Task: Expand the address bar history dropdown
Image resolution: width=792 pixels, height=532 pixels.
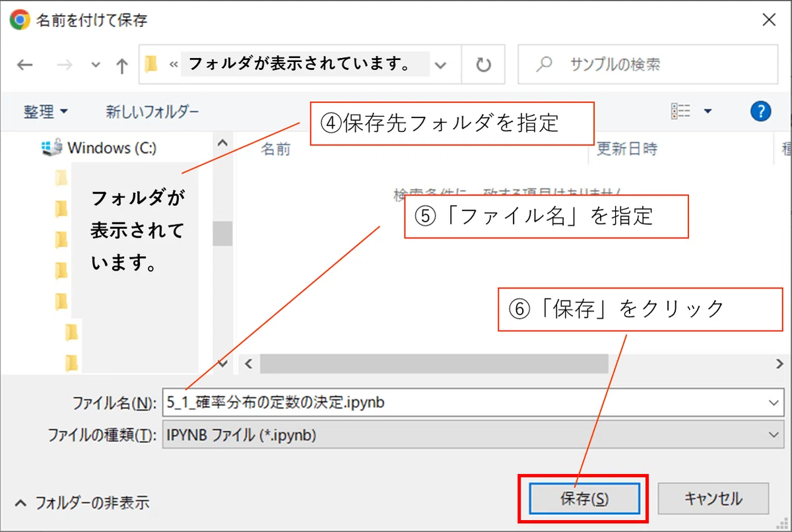Action: (x=442, y=65)
